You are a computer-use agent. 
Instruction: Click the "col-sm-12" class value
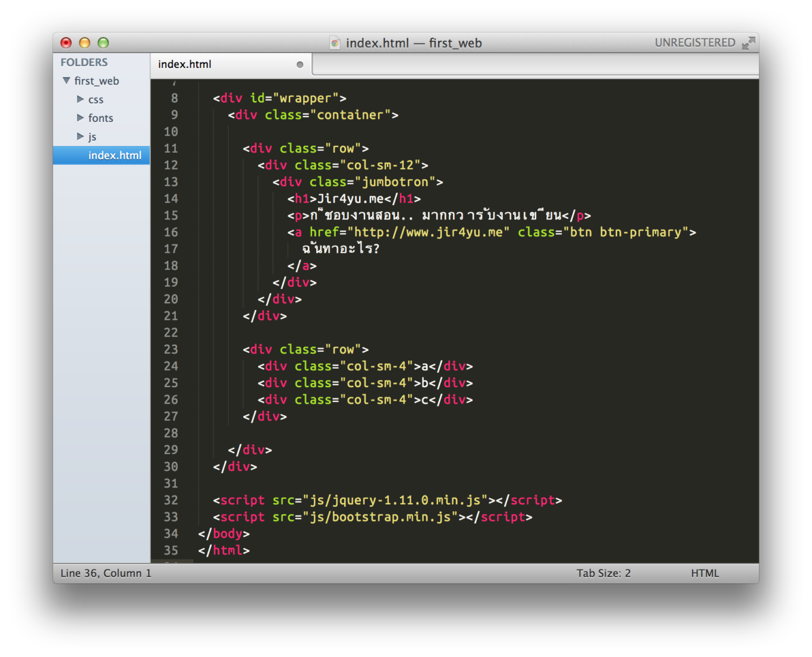[x=380, y=165]
